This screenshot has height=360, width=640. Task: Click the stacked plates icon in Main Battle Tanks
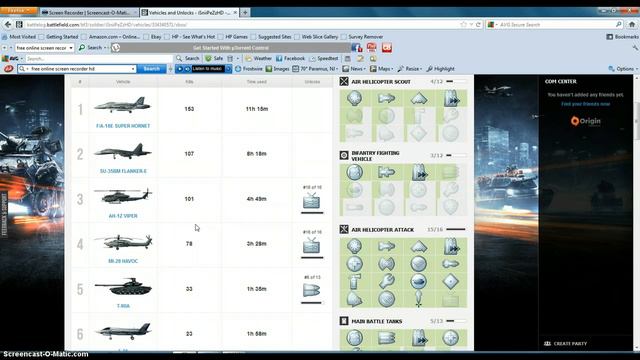pos(387,338)
